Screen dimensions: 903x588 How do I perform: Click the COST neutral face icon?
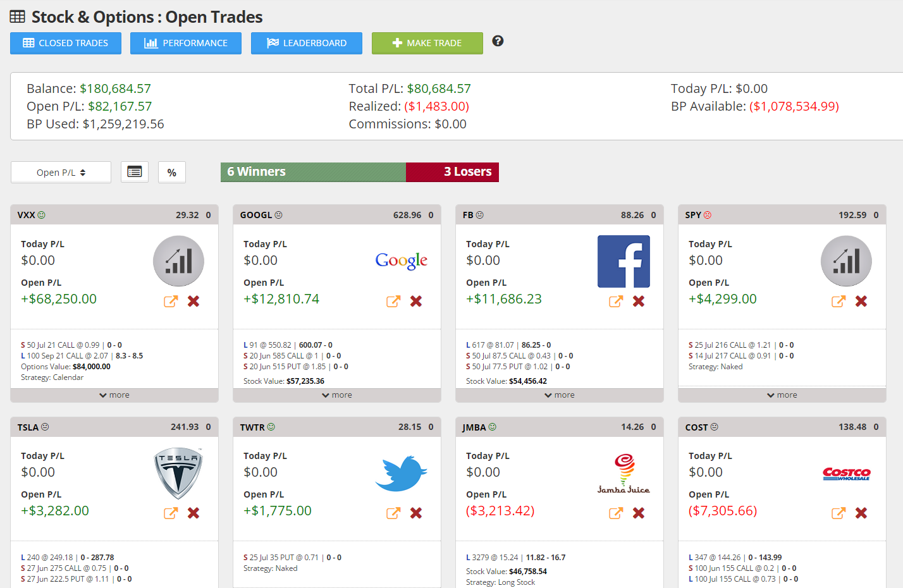[715, 427]
